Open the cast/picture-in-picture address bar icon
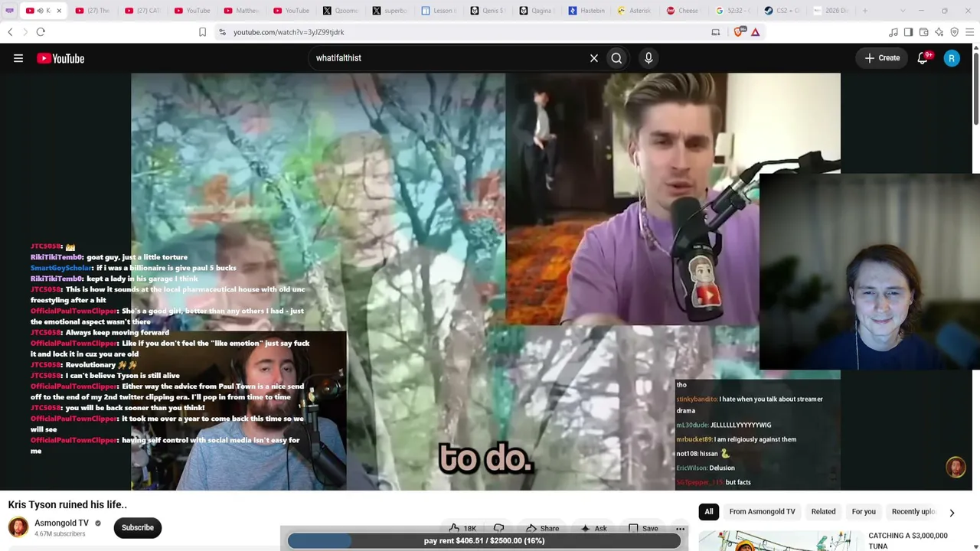Viewport: 980px width, 551px height. [x=716, y=32]
